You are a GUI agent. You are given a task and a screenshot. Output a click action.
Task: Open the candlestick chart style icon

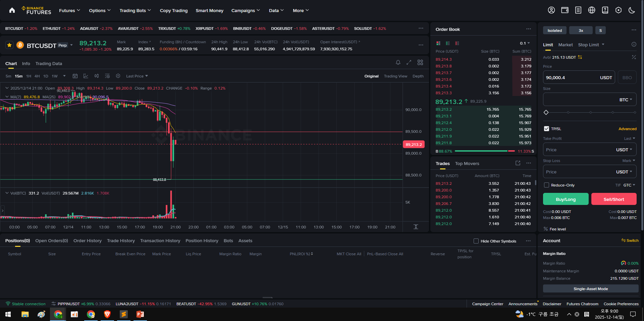96,76
